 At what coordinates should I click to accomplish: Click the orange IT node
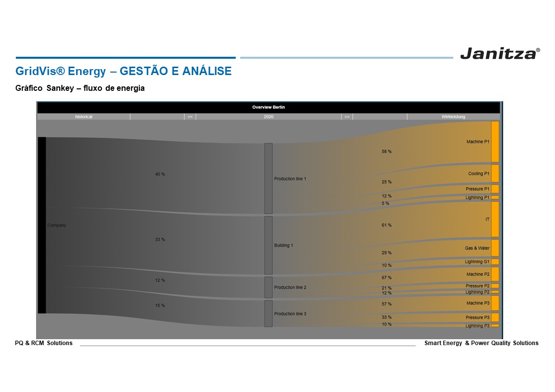pyautogui.click(x=495, y=219)
